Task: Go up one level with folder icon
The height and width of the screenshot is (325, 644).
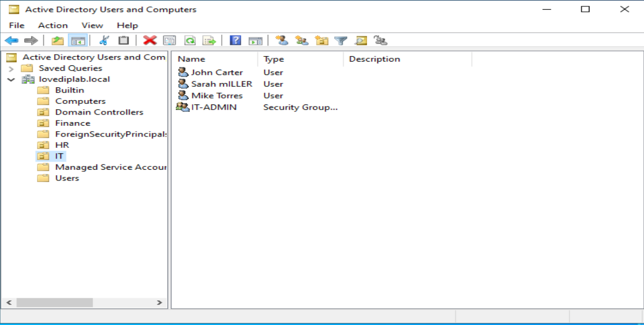Action: click(58, 41)
